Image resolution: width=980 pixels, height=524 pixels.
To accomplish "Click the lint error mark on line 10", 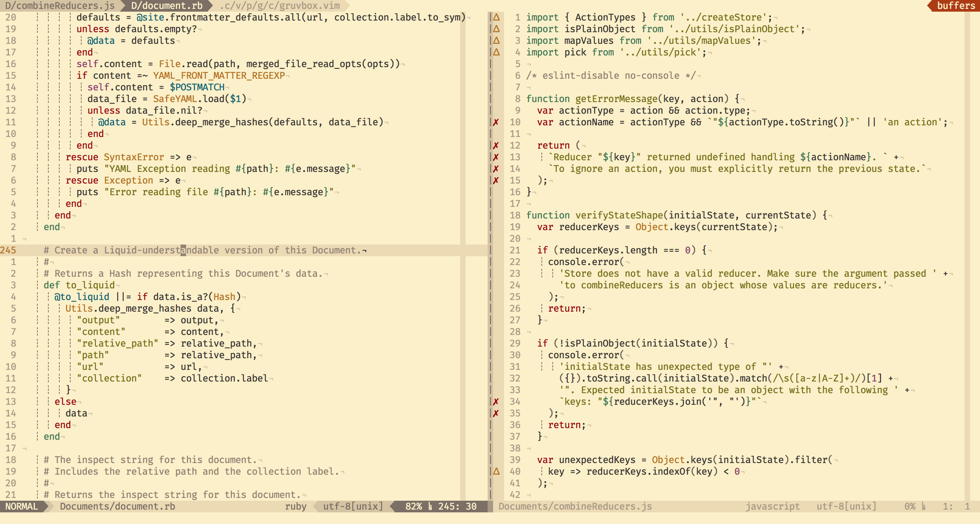I will pyautogui.click(x=496, y=122).
